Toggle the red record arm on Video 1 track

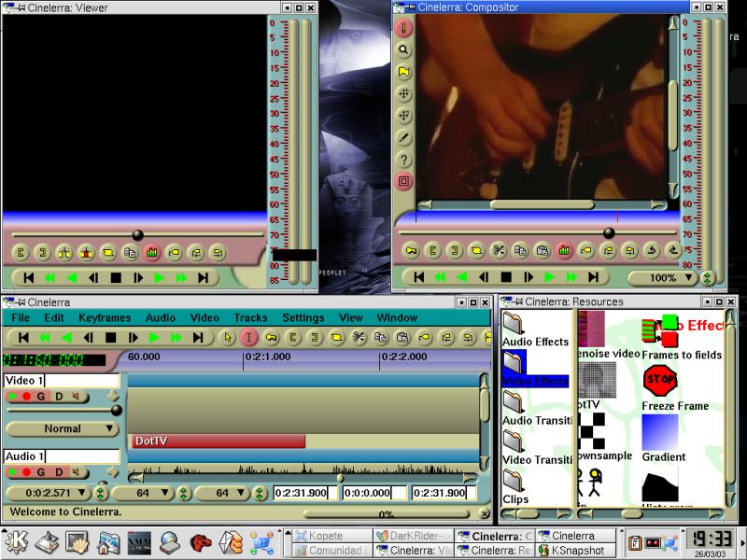click(27, 396)
